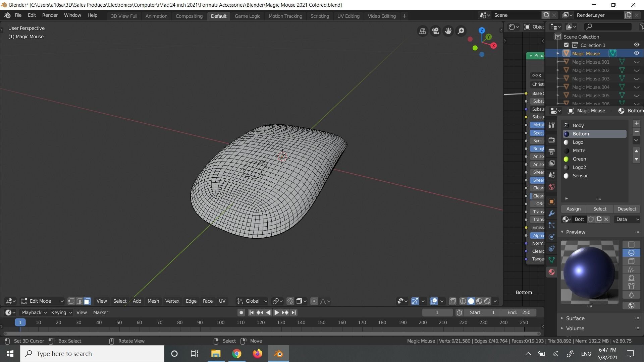
Task: Launch Firefox from the taskbar
Action: pyautogui.click(x=258, y=354)
